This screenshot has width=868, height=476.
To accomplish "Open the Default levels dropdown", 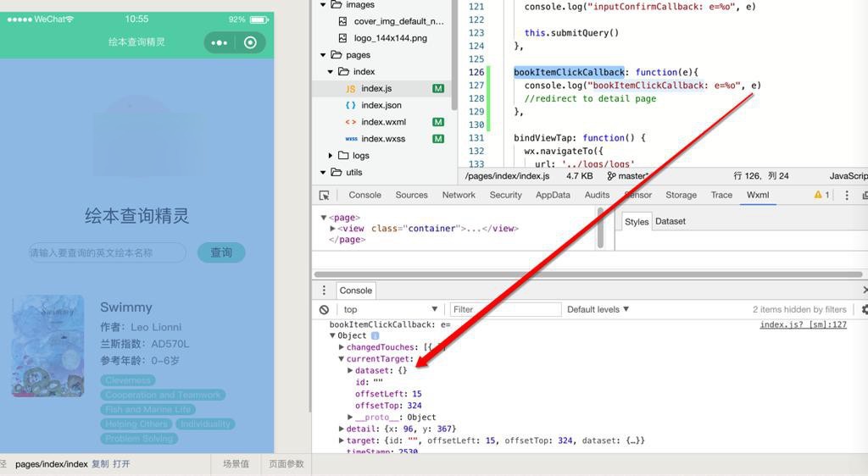I will [598, 310].
